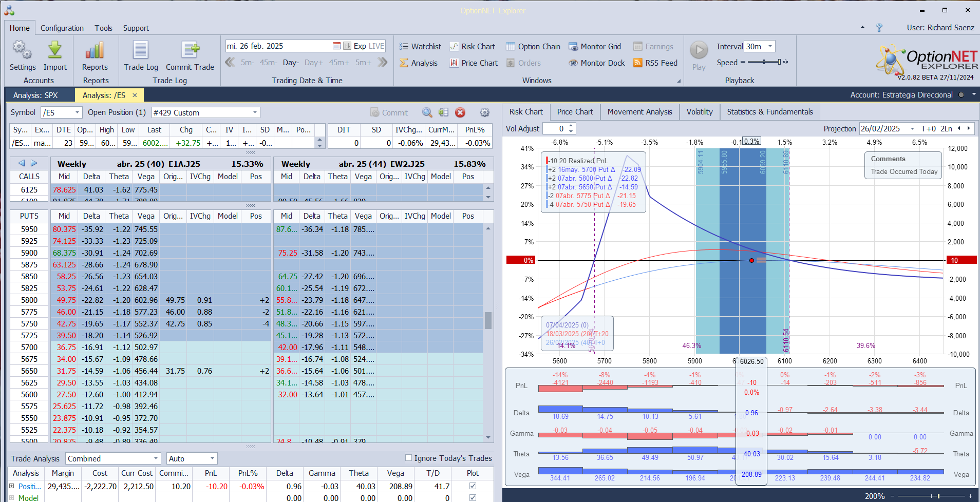Open the analysis panel gear settings

[x=484, y=112]
